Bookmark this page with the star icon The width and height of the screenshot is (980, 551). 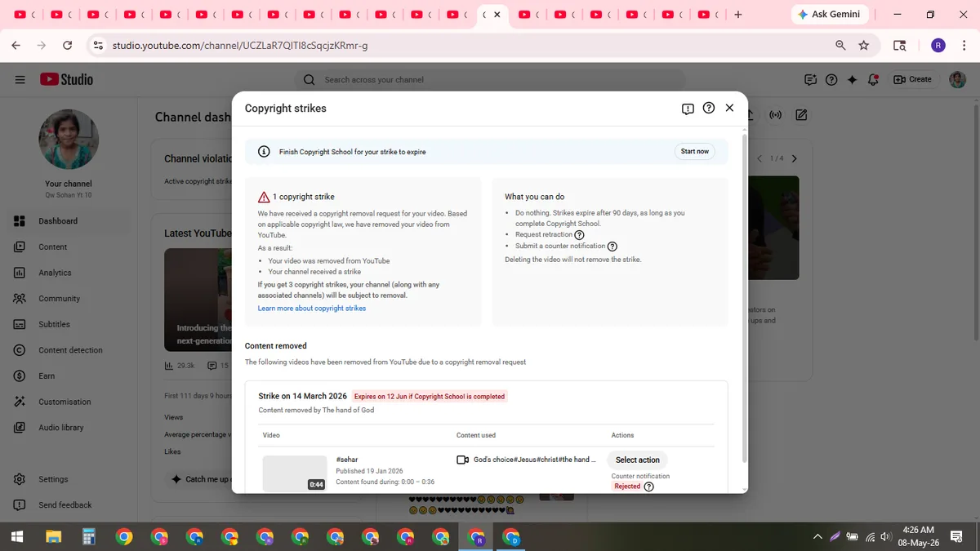[864, 46]
